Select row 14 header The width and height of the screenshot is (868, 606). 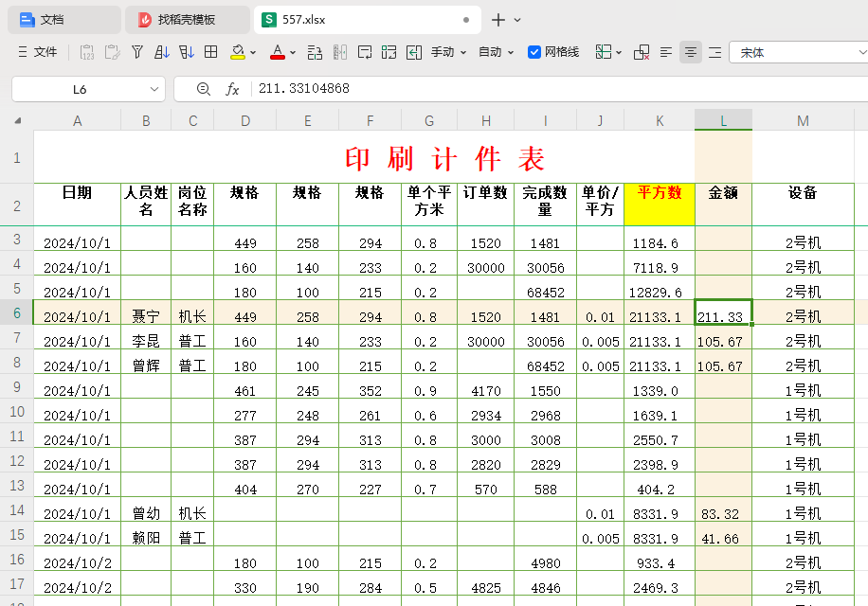(17, 509)
